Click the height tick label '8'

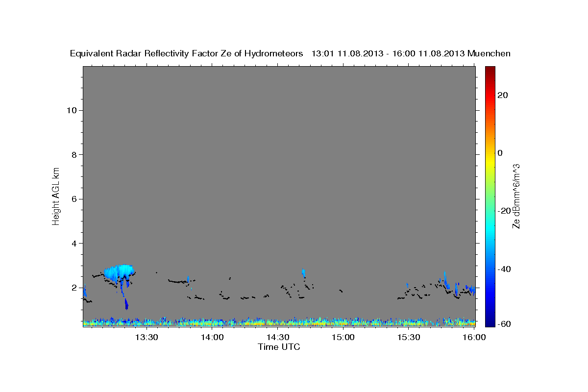click(74, 155)
